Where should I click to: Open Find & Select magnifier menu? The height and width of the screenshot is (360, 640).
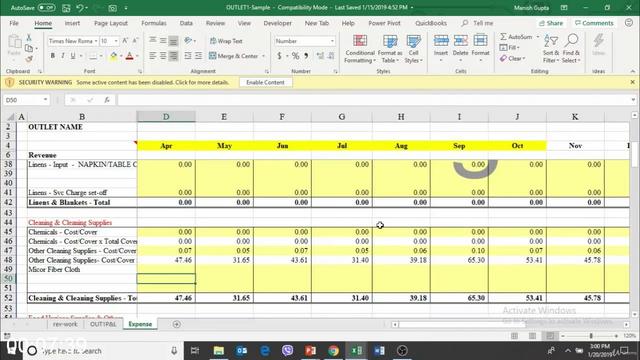point(571,49)
